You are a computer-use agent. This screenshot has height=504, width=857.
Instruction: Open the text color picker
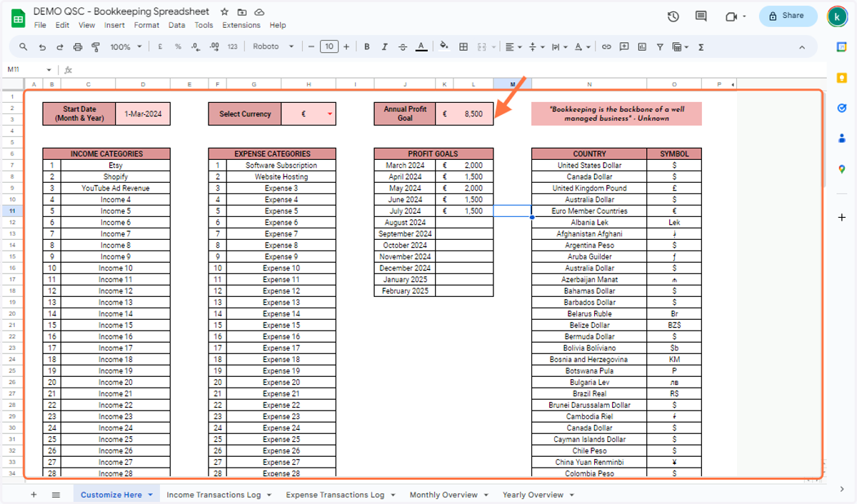coord(421,46)
